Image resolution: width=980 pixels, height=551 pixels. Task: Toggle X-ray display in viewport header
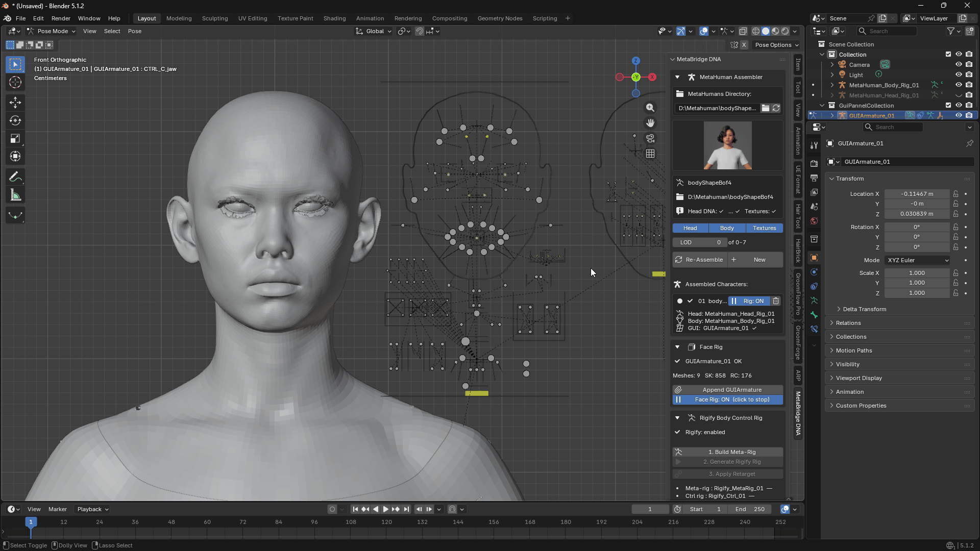743,31
